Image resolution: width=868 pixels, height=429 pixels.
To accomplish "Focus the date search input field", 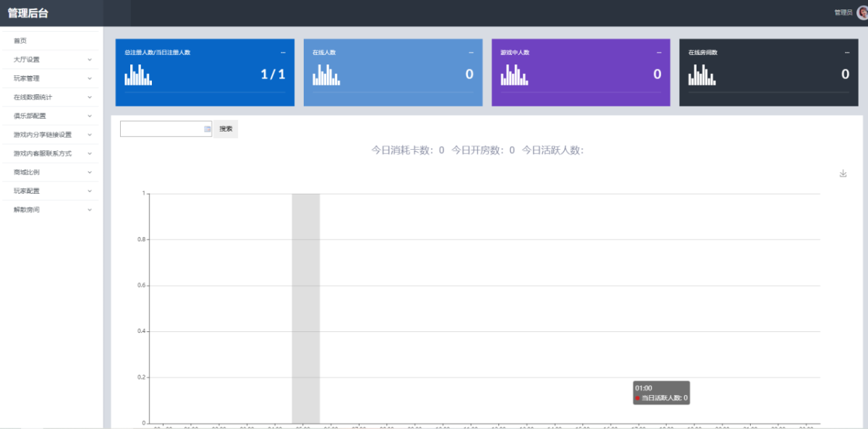I will (x=166, y=129).
